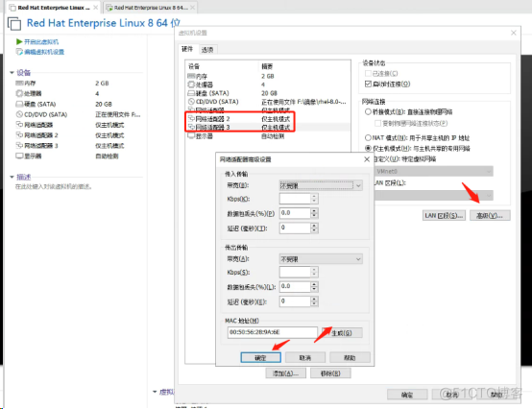Toggle the Connected checkbox in device status
532x409 pixels.
pyautogui.click(x=368, y=73)
